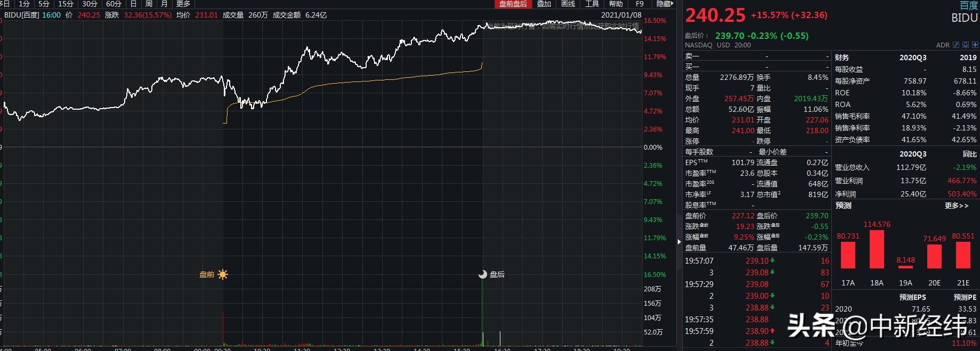Select the 30分 chart period
This screenshot has height=351, width=980.
click(90, 4)
